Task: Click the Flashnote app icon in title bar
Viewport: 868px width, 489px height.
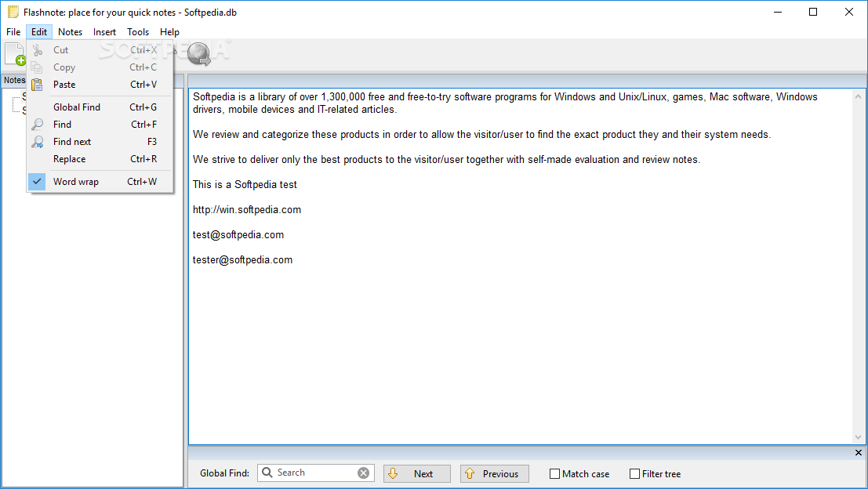Action: coord(13,13)
